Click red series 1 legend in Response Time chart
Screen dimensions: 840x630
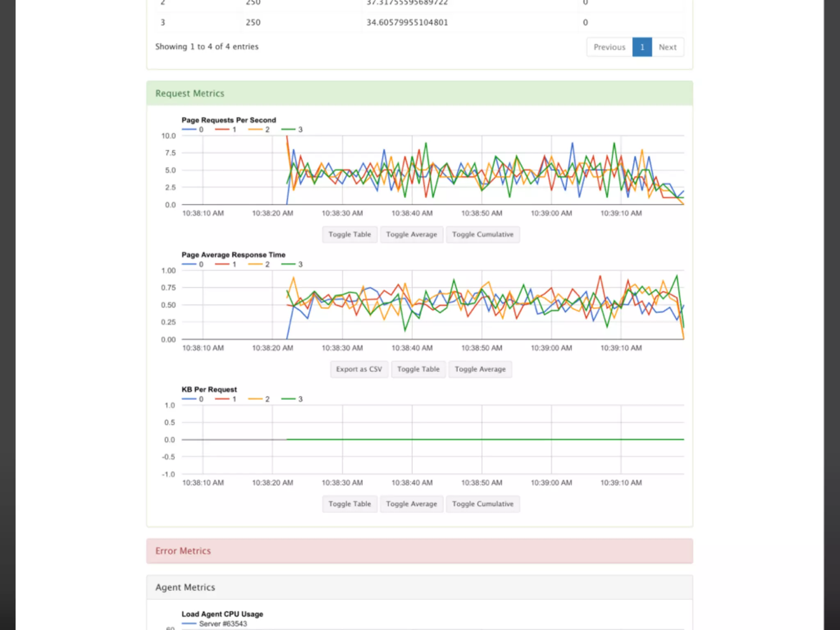click(226, 265)
